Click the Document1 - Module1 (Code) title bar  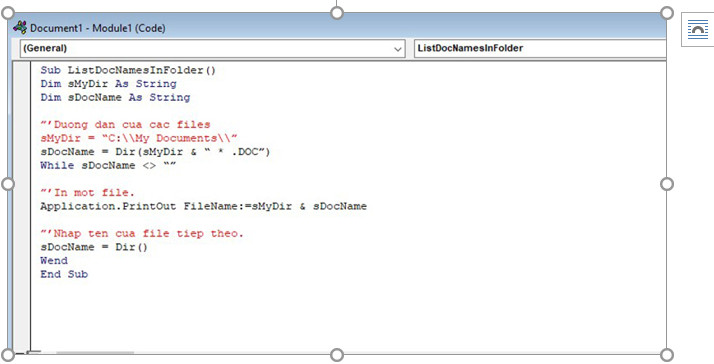337,28
